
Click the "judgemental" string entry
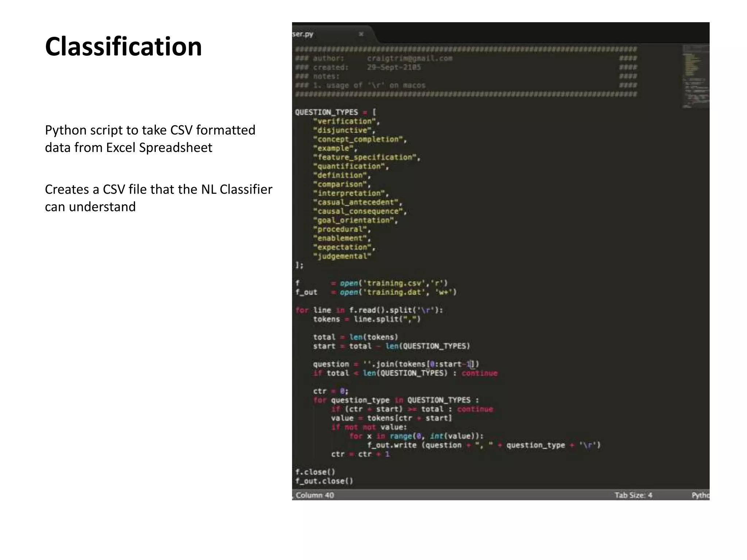click(342, 256)
